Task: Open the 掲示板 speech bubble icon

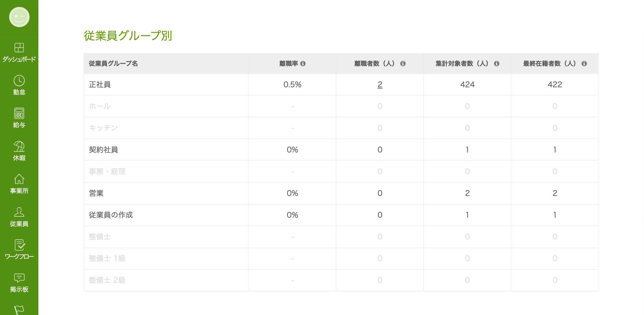Action: click(19, 278)
